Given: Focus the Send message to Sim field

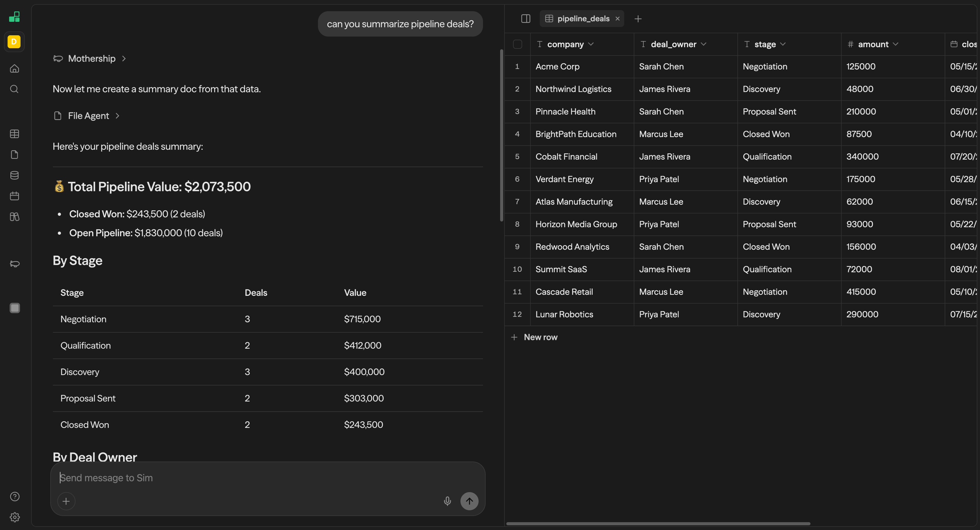Looking at the screenshot, I should coord(268,478).
